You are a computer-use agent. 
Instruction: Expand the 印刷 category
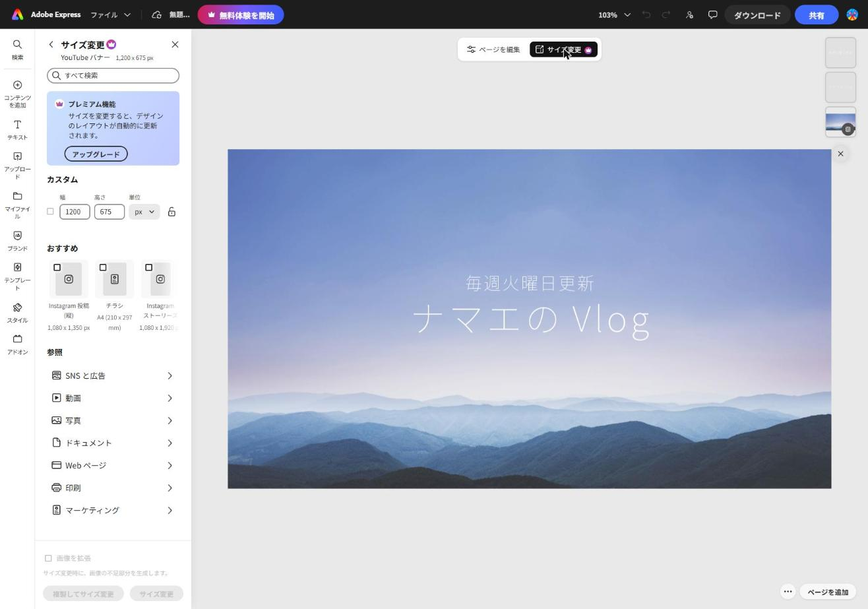(x=113, y=488)
